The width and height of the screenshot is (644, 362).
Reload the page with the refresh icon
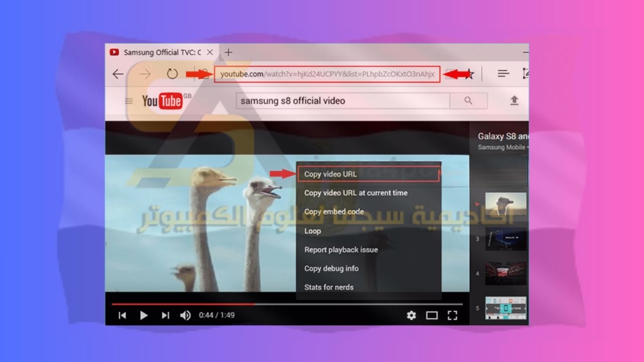pyautogui.click(x=173, y=74)
